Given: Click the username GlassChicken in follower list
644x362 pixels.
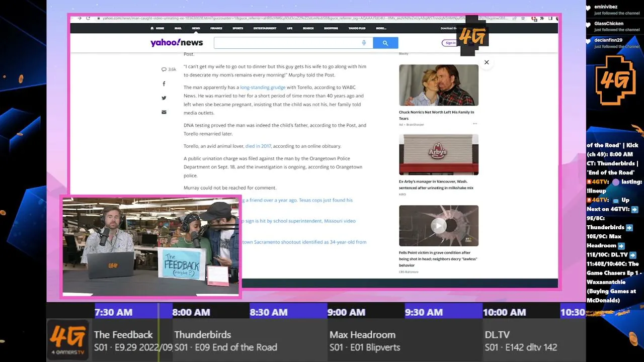Looking at the screenshot, I should [609, 24].
